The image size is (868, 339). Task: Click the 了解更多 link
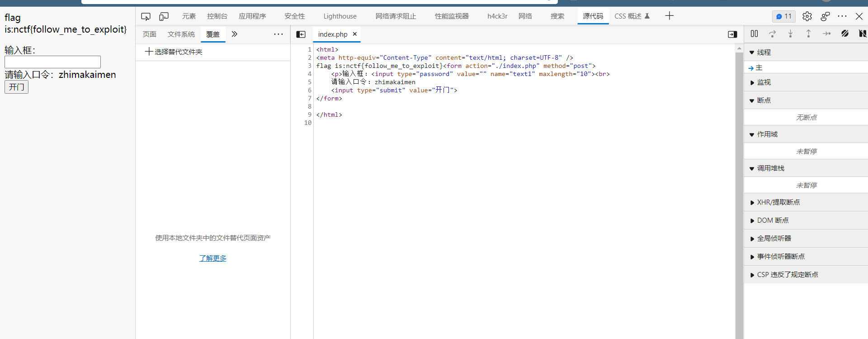pyautogui.click(x=213, y=258)
